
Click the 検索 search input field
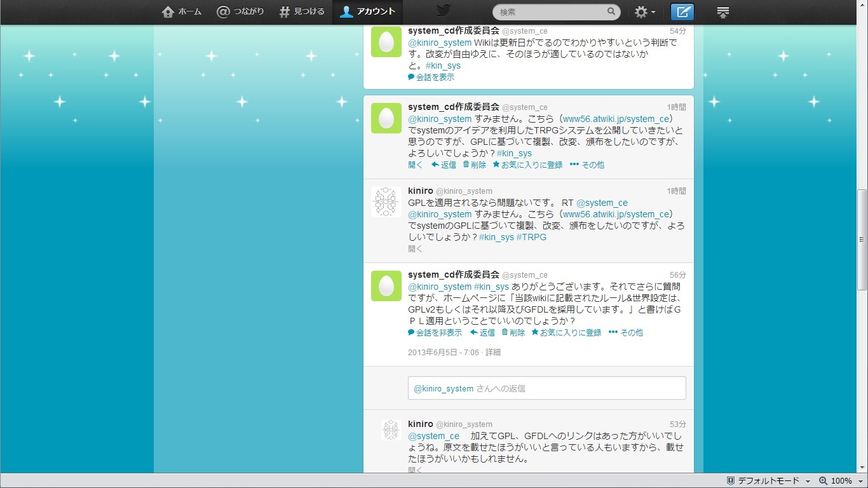[550, 11]
